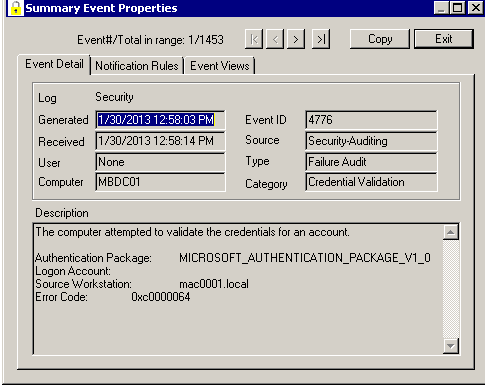Jump to the last event record

pyautogui.click(x=321, y=39)
